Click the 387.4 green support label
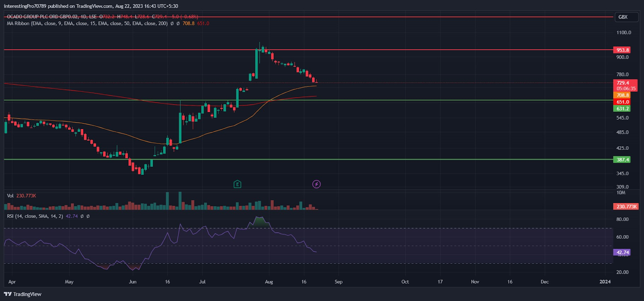Screen dimensions: 644x301 pyautogui.click(x=622, y=160)
